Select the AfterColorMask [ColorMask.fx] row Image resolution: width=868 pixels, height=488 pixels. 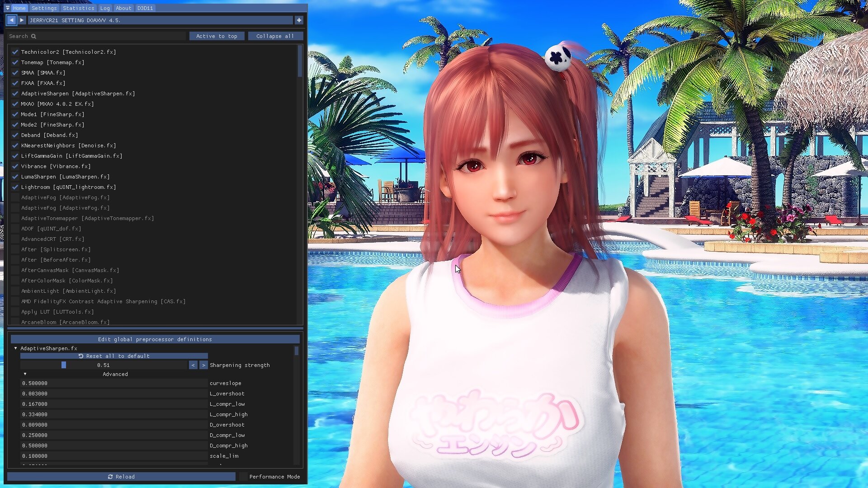click(67, 281)
